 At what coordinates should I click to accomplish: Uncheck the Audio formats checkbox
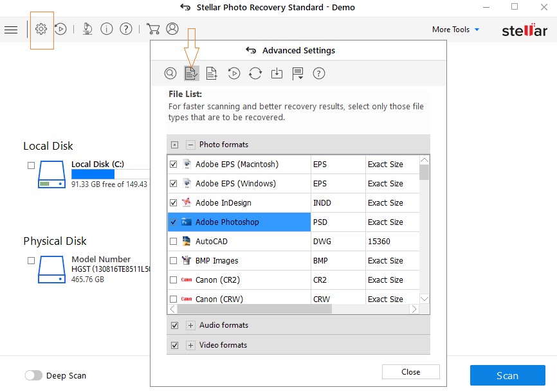coord(174,325)
